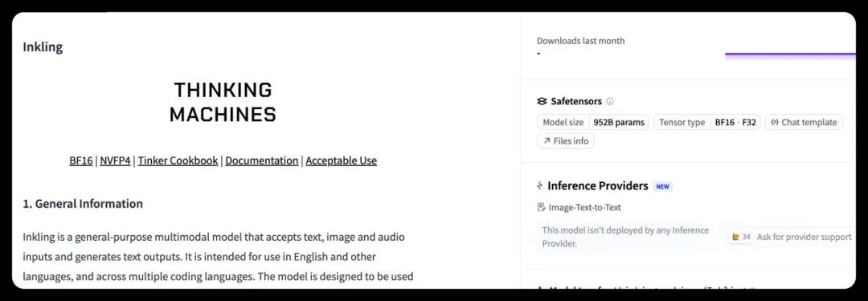Click the Model size 952B params chip
This screenshot has height=301, width=868.
[x=593, y=122]
